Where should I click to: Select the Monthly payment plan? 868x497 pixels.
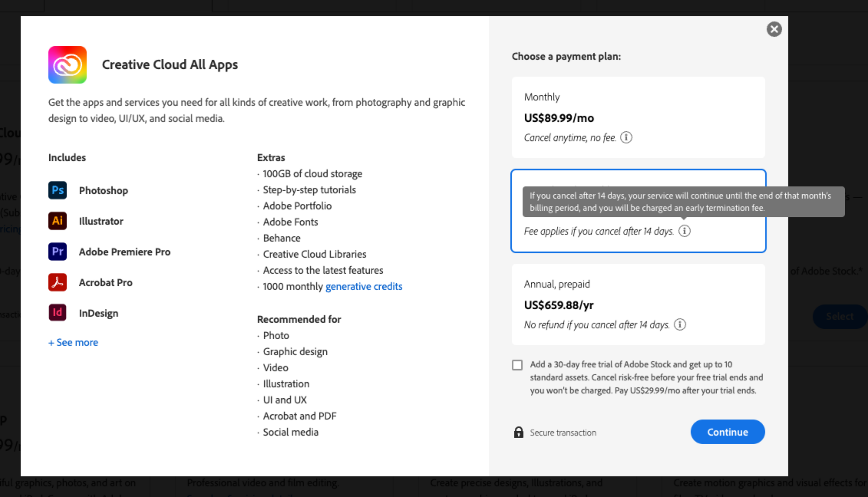(638, 117)
